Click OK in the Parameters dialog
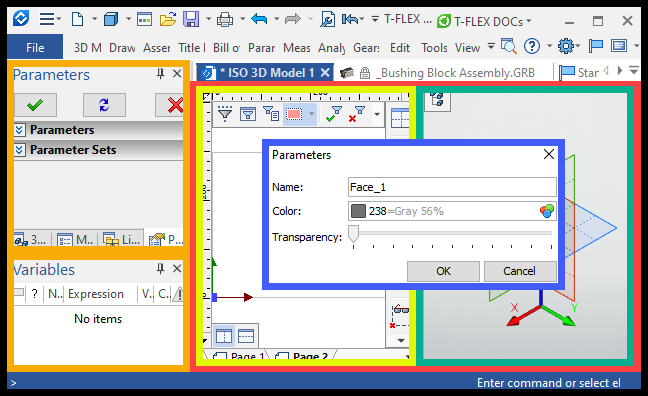The image size is (648, 396). [x=443, y=271]
